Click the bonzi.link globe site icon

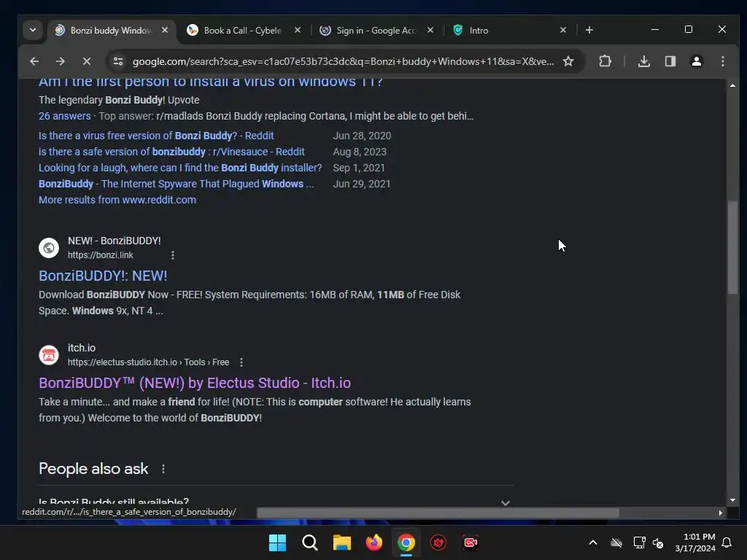click(49, 248)
